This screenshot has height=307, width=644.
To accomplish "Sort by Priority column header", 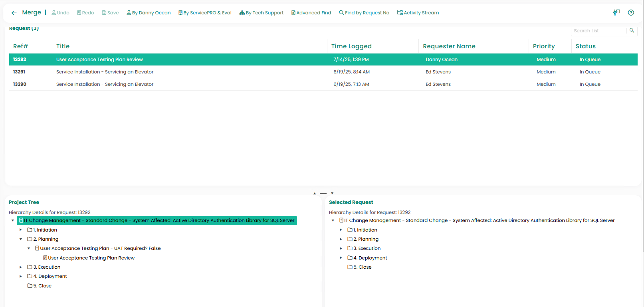I will click(543, 46).
